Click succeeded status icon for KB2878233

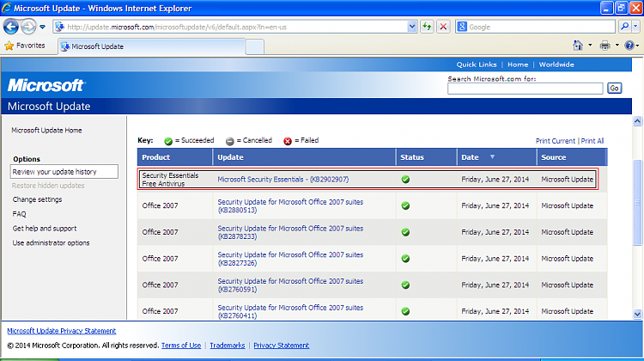coord(405,232)
